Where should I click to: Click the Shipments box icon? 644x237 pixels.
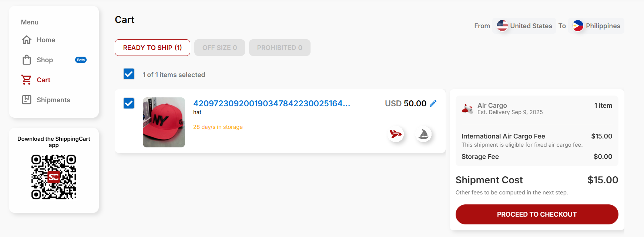[x=27, y=100]
